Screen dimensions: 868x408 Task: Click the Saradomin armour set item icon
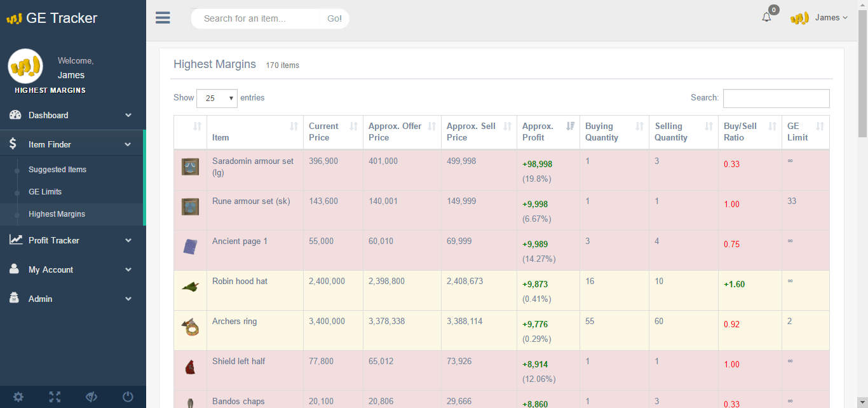click(190, 167)
